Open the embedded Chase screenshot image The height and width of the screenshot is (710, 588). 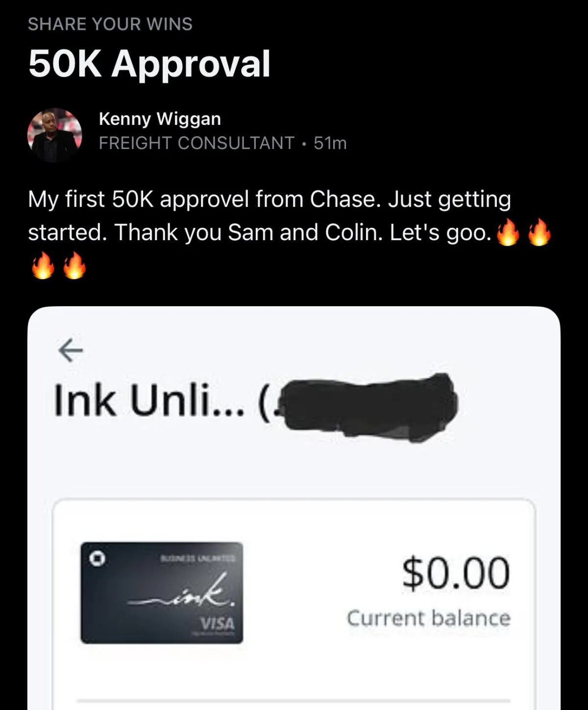[x=294, y=508]
